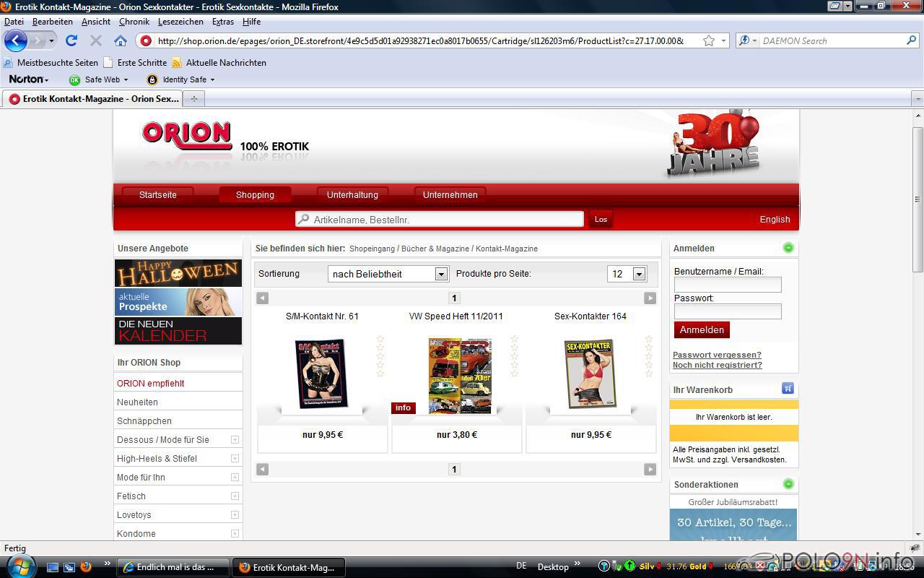Expand the Lovetoys category
Screen dimensions: 924x578
click(235, 514)
